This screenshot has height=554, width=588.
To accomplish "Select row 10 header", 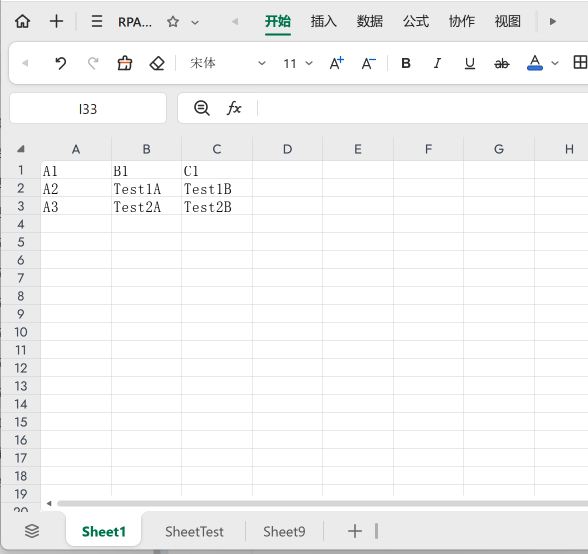I will 21,332.
